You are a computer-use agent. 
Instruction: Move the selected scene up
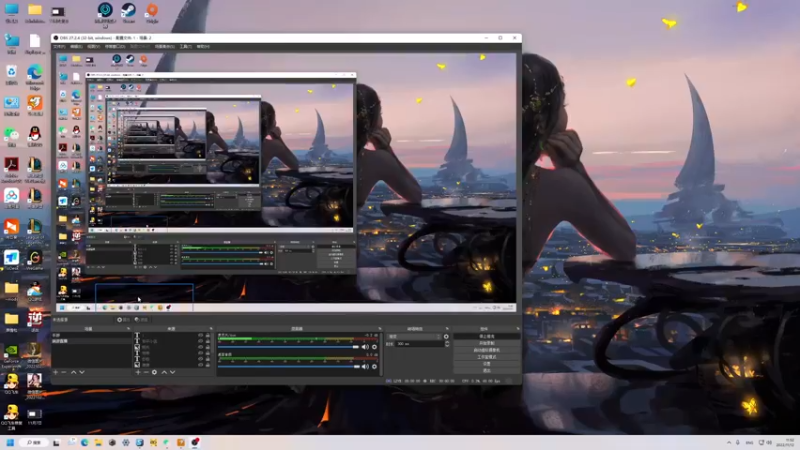point(73,372)
